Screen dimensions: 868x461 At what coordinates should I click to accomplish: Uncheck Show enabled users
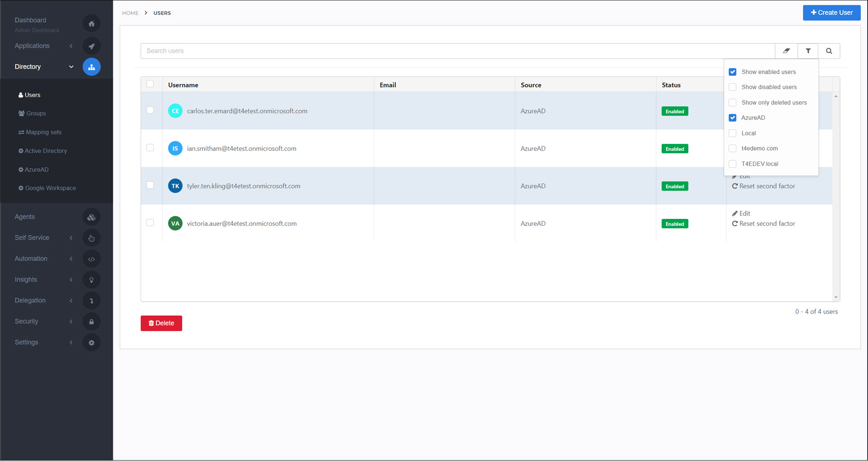pos(733,72)
